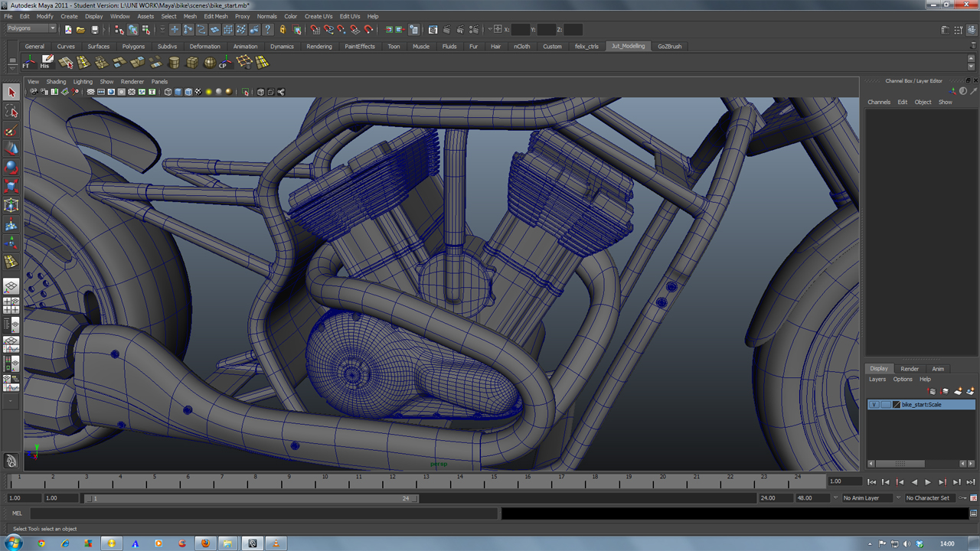Viewport: 980px width, 551px height.
Task: Create a layer from selected objects
Action: (x=969, y=391)
